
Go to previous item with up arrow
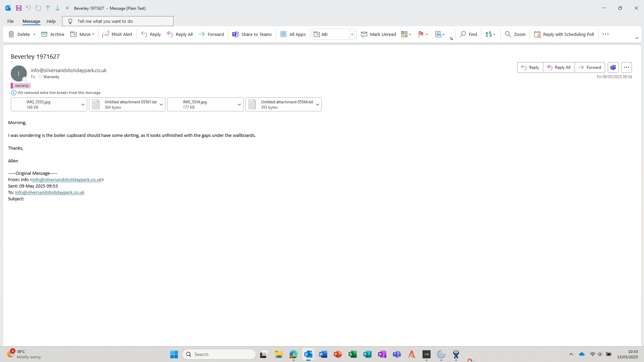[x=48, y=8]
